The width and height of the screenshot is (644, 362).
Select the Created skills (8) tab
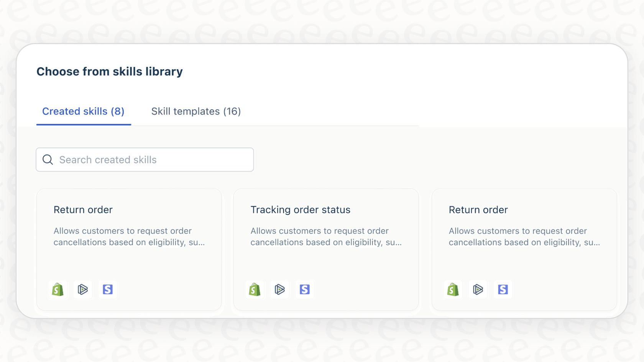point(83,111)
